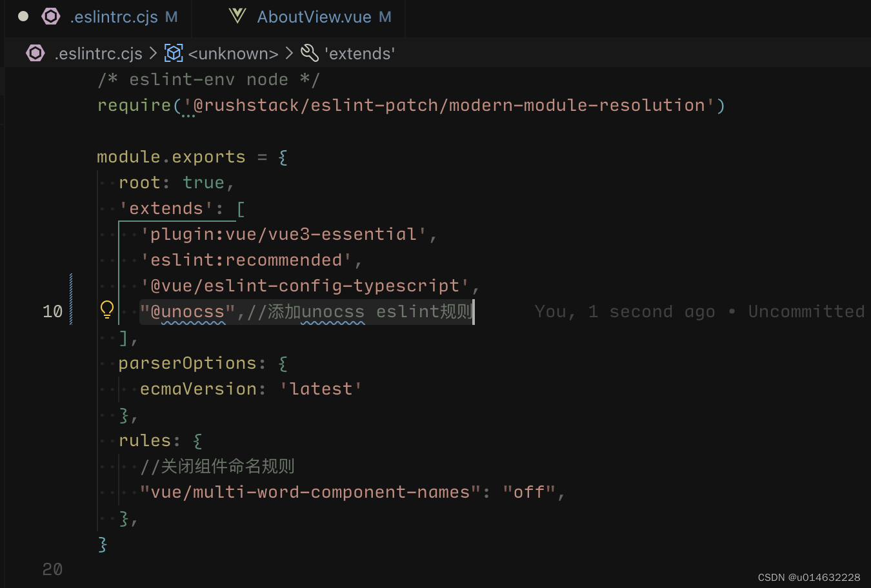Click the 'root: true' line
This screenshot has height=588, width=871.
[176, 182]
